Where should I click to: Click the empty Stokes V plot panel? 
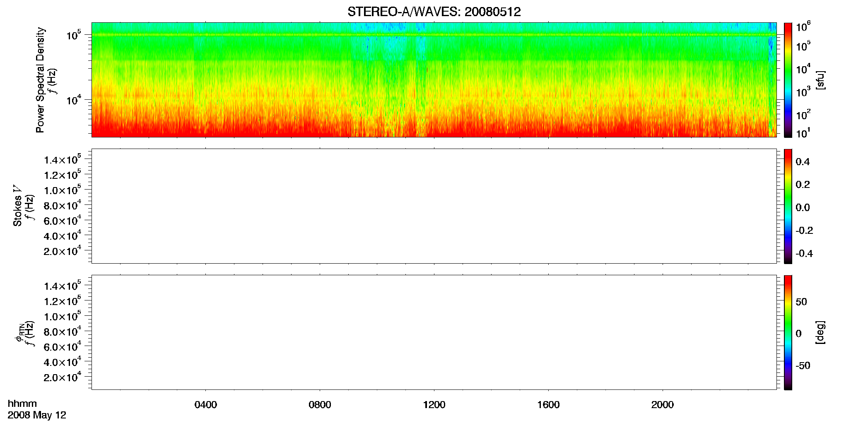pyautogui.click(x=434, y=206)
